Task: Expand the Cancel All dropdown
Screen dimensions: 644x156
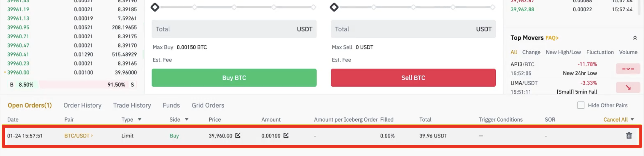Action: tap(632, 119)
